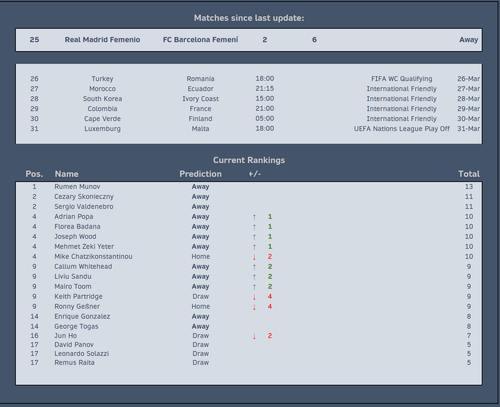Image resolution: width=500 pixels, height=407 pixels.
Task: Select 'UEFA Nations League Play Off' text
Action: pos(402,129)
